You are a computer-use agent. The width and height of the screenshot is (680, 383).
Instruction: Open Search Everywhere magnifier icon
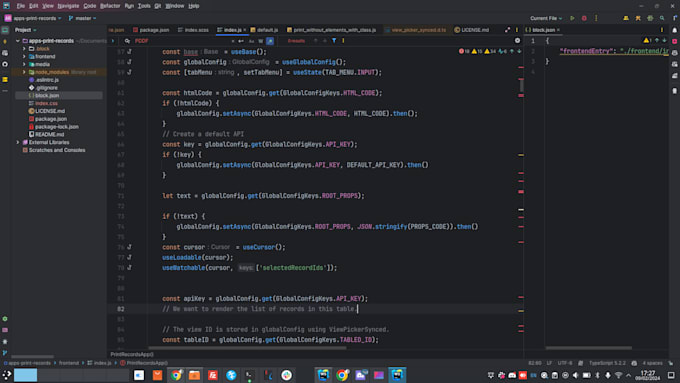662,18
